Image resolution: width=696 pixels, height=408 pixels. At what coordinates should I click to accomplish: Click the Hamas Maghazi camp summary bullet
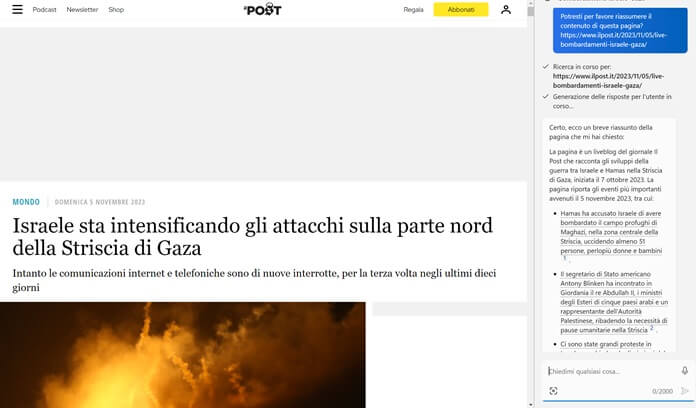pos(611,232)
